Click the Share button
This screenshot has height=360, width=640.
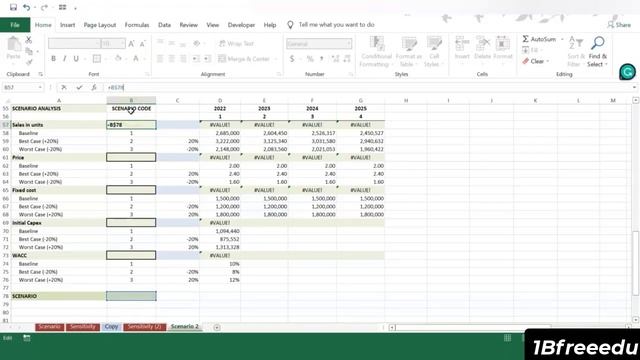(619, 25)
